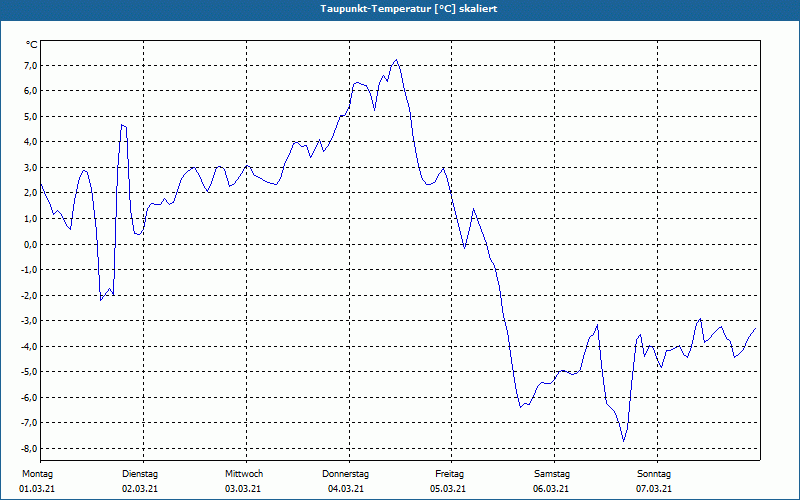Screen dimensions: 800x500
Task: Select the 0,0 y-axis label
Action: pos(30,244)
